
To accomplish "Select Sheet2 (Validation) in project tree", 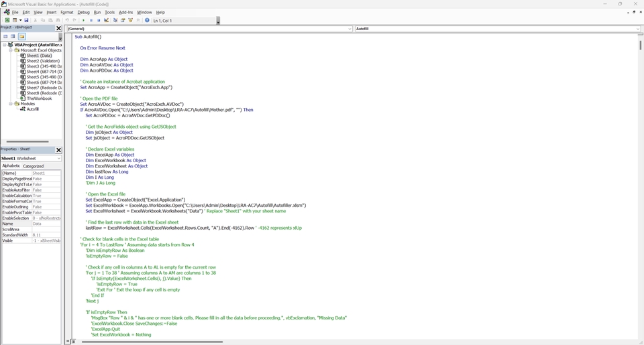I will (x=43, y=61).
